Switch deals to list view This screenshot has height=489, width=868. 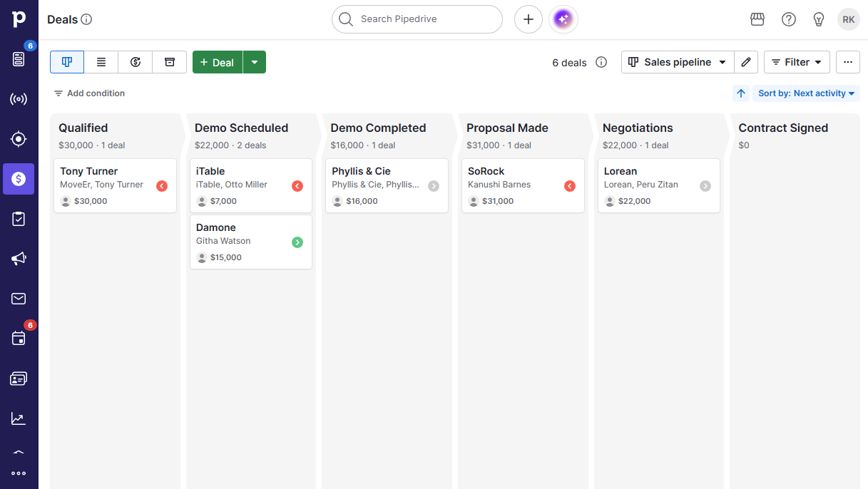101,62
